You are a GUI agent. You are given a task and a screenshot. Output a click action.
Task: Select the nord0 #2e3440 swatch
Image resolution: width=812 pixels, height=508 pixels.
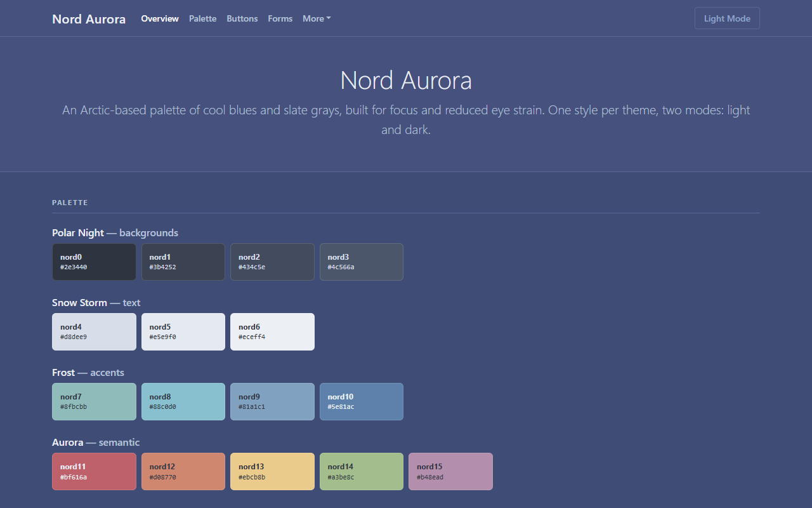click(x=94, y=262)
